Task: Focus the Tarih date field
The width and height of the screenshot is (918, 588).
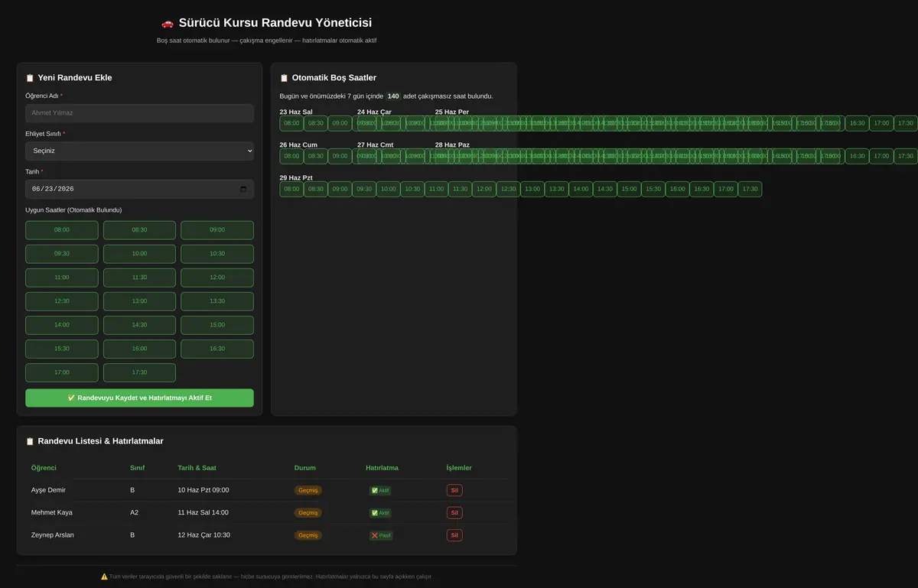Action: point(139,189)
